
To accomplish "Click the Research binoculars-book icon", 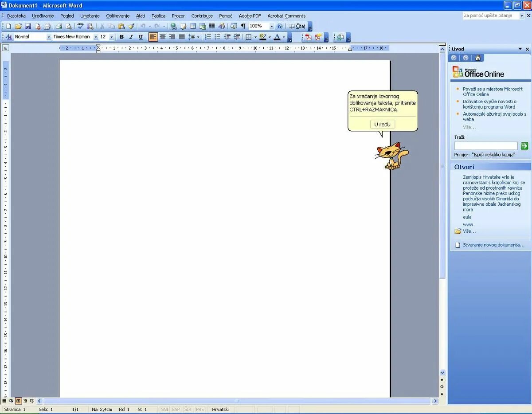I will coord(90,26).
